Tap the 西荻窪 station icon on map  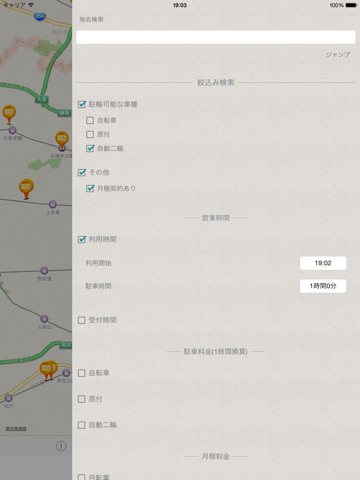(x=44, y=270)
